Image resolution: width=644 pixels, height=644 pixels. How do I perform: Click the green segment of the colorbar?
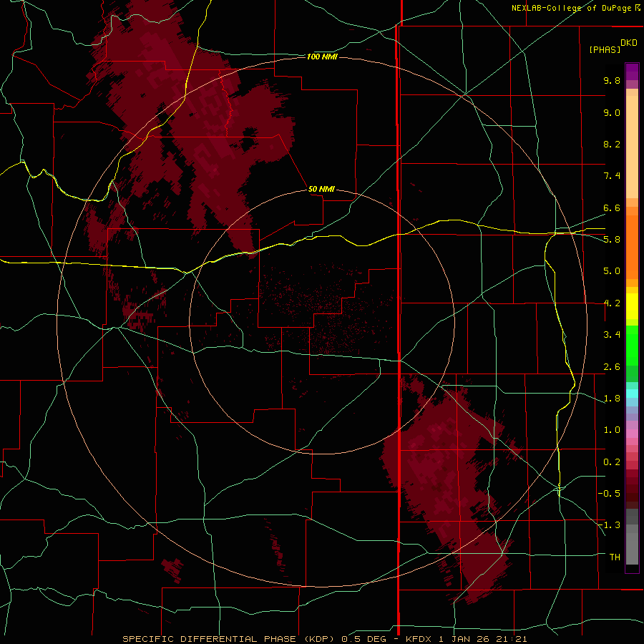click(632, 346)
